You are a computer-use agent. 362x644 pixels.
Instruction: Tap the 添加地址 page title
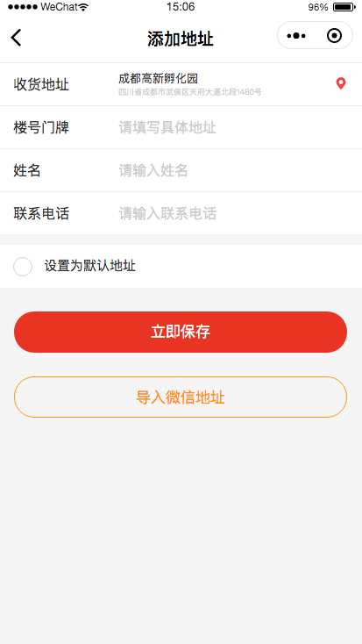181,39
